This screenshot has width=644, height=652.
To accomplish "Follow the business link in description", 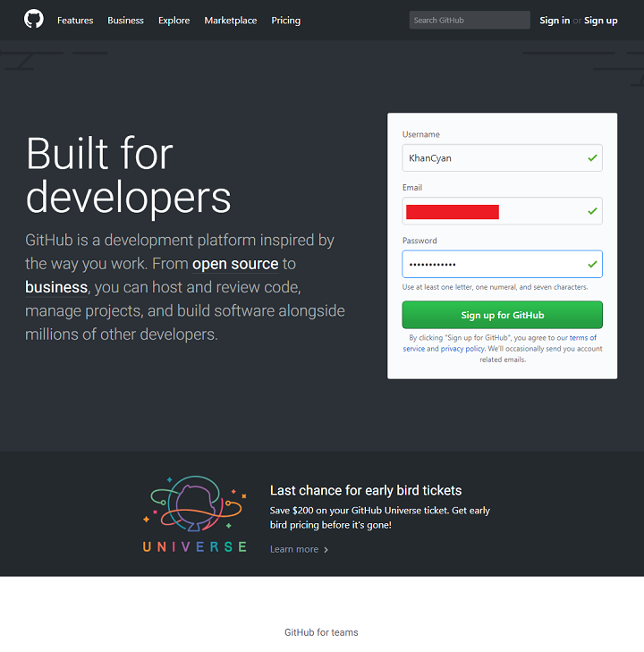I will (56, 287).
